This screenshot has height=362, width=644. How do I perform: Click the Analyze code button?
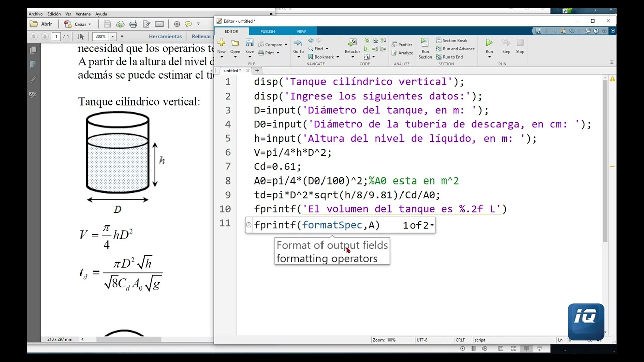pyautogui.click(x=402, y=53)
